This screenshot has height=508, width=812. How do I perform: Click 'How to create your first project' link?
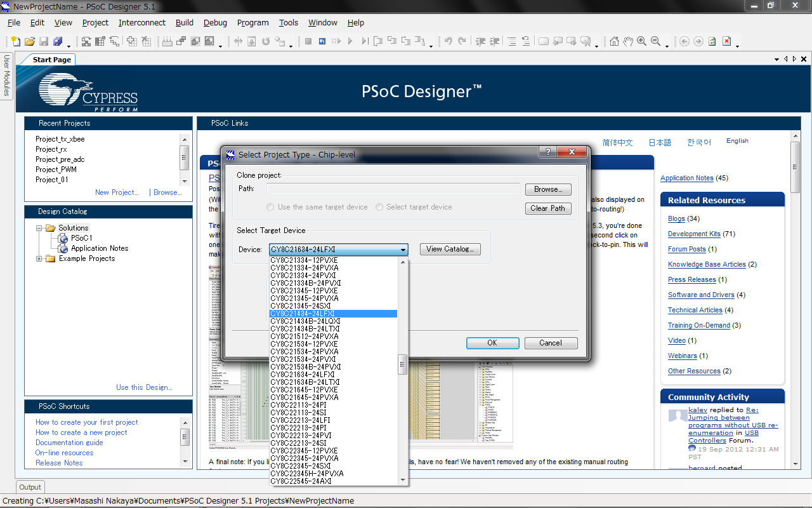pos(87,422)
